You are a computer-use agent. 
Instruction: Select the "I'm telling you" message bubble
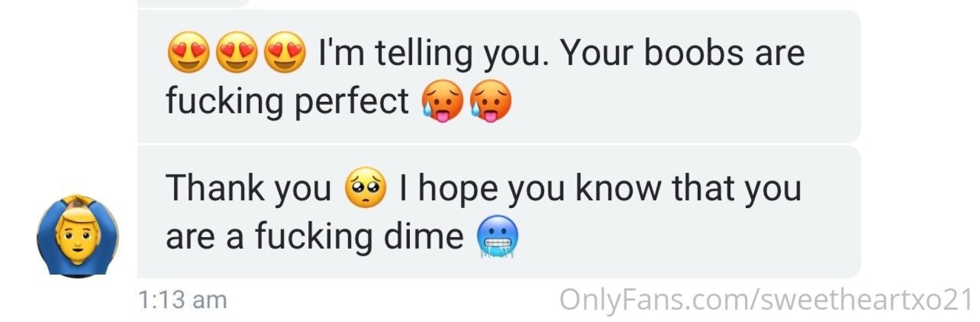[x=499, y=76]
